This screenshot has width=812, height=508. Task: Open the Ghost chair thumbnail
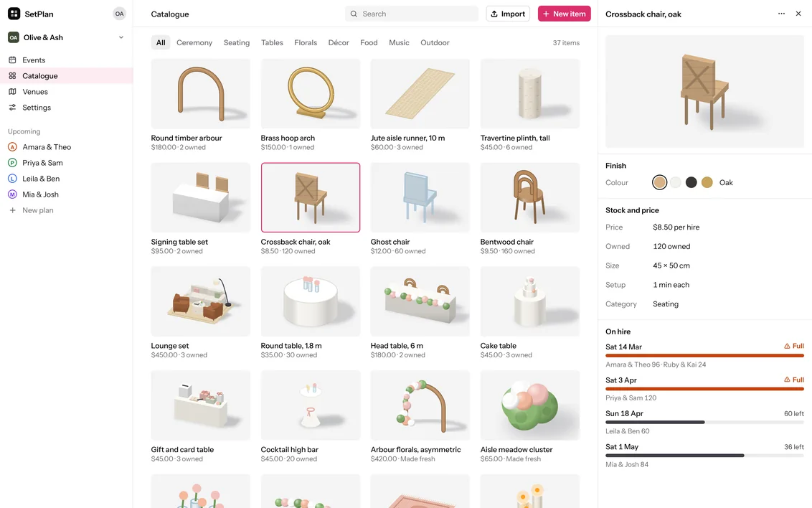(420, 197)
